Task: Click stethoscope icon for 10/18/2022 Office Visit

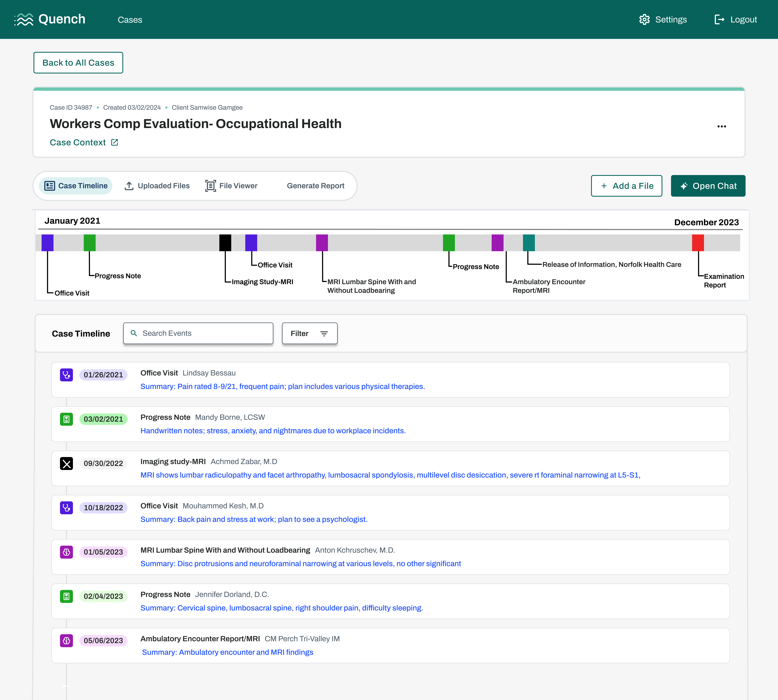Action: click(x=67, y=508)
